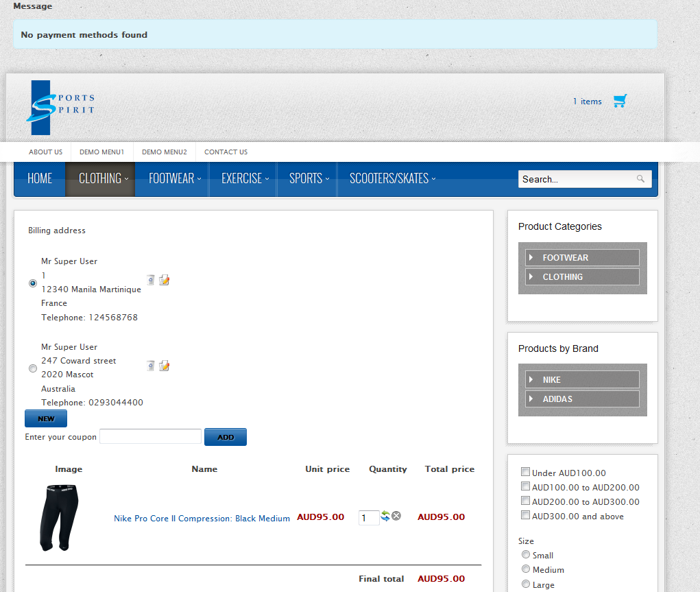The height and width of the screenshot is (592, 700).
Task: Remove Nike Pro Core from cart
Action: click(396, 516)
